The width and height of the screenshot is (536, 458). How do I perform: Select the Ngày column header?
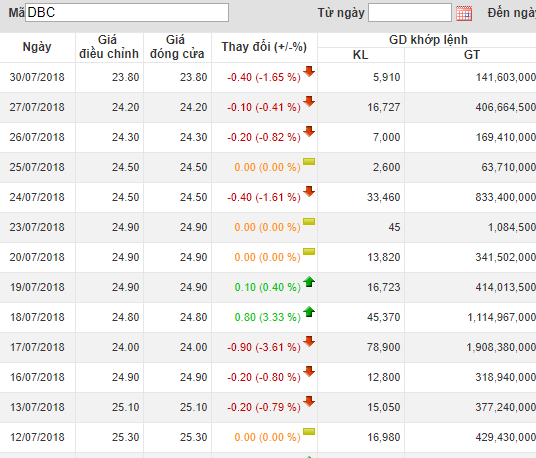point(37,47)
